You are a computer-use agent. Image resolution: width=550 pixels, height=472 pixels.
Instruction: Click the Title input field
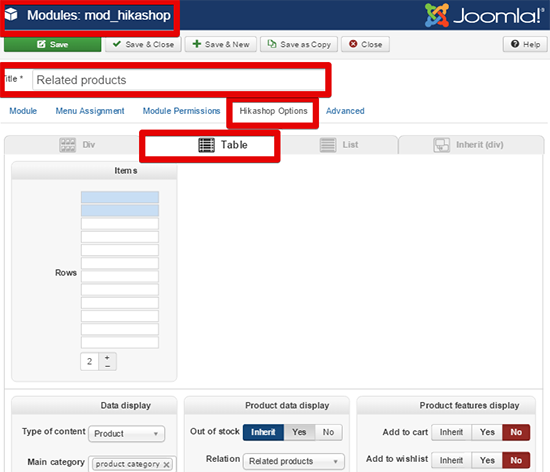pos(179,80)
